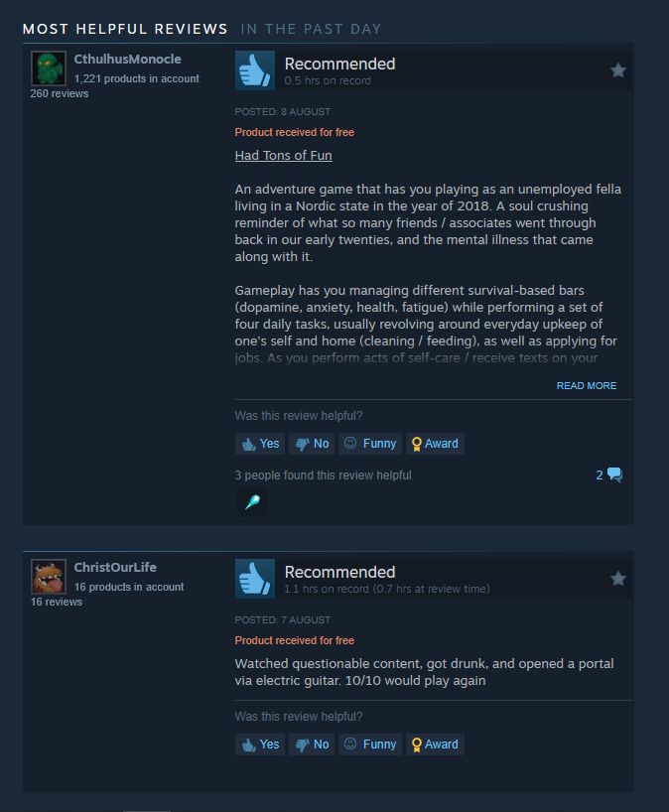This screenshot has width=669, height=812.
Task: Click the star icon on CthulhusMonocle's review
Action: pos(617,70)
